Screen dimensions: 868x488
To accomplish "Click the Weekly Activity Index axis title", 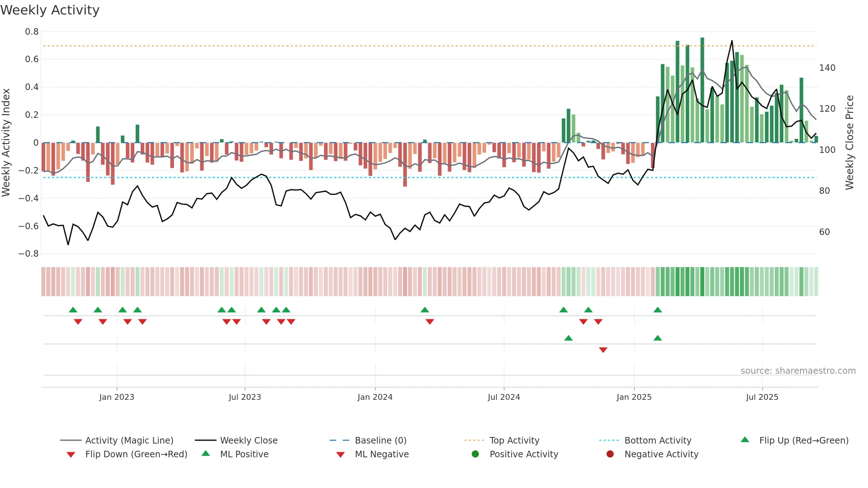I will pos(6,142).
